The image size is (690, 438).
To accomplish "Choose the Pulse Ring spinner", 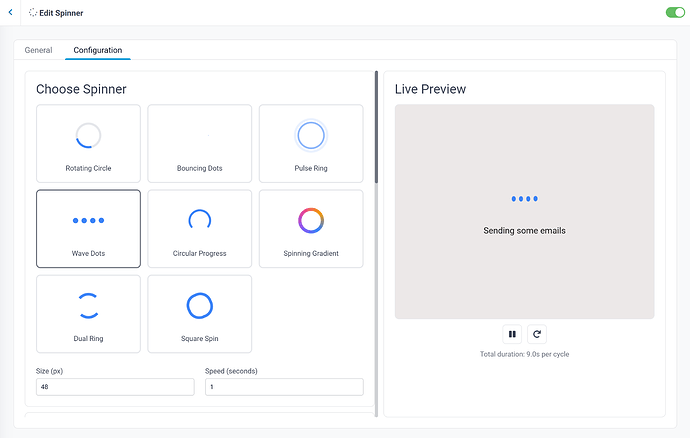I will [x=311, y=142].
